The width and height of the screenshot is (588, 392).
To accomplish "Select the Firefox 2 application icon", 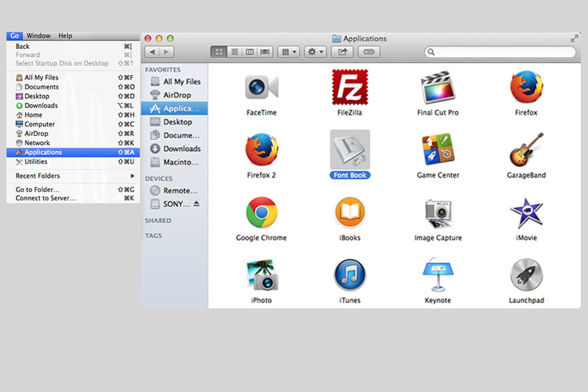I will (x=261, y=150).
